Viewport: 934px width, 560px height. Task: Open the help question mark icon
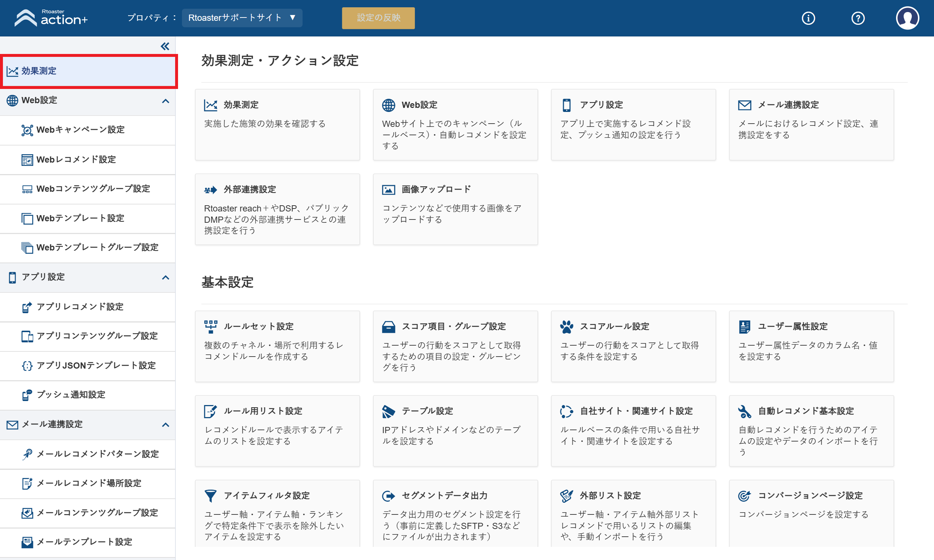(x=858, y=18)
